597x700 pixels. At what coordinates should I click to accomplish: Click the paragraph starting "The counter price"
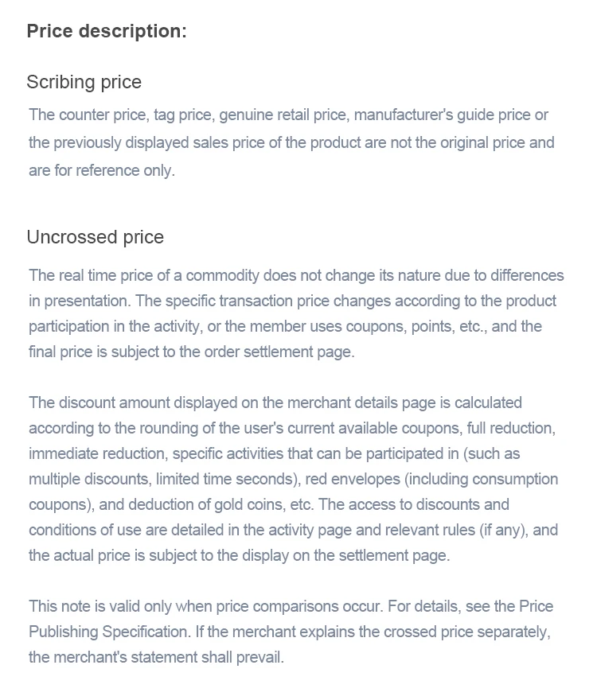click(291, 142)
